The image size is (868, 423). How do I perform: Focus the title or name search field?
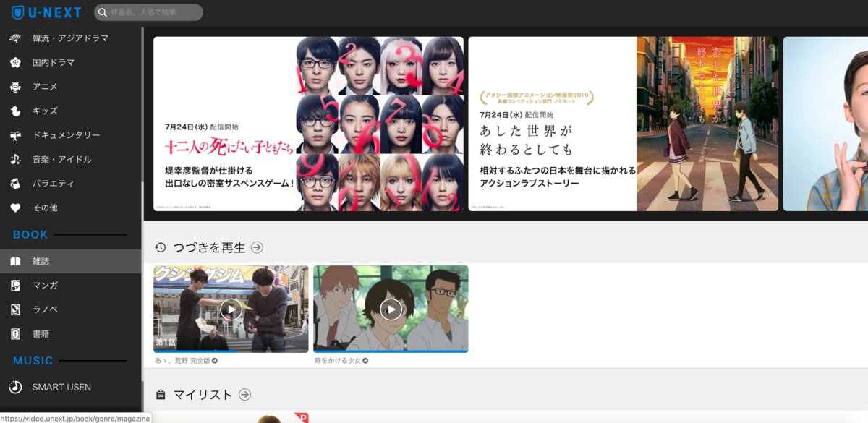pos(148,12)
